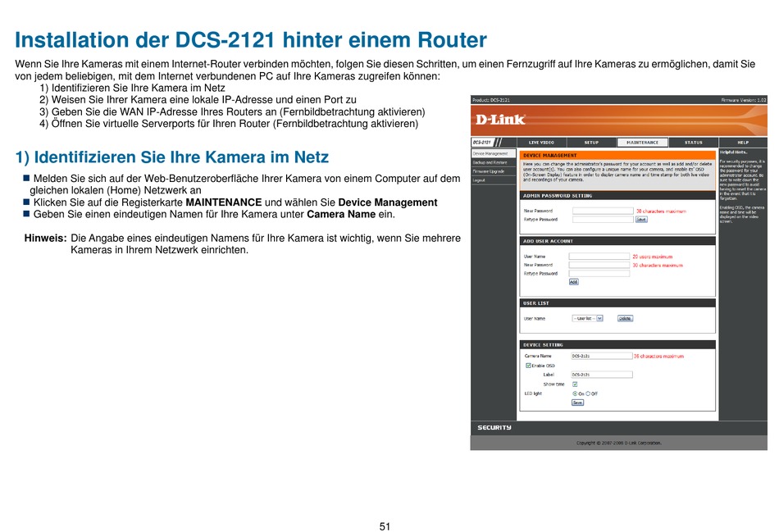Image resolution: width=779 pixels, height=532 pixels.
Task: Click the 'Product: DCS-2121' text
Action: tap(491, 100)
